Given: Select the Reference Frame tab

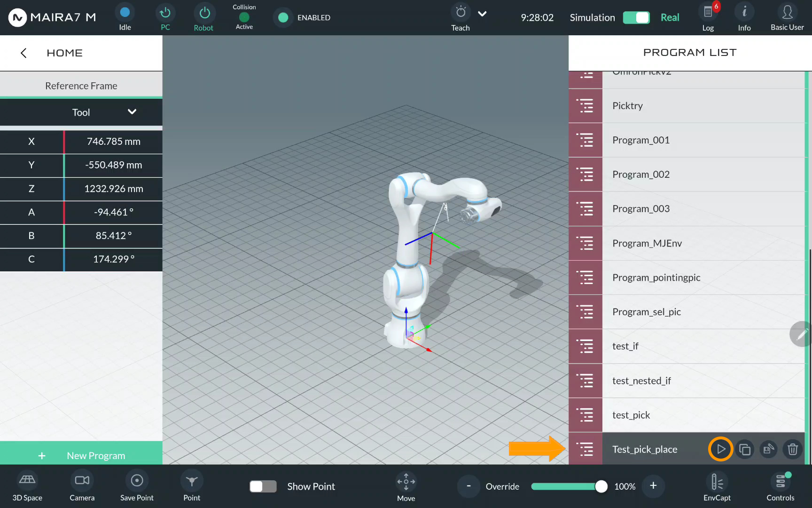Looking at the screenshot, I should pyautogui.click(x=81, y=86).
